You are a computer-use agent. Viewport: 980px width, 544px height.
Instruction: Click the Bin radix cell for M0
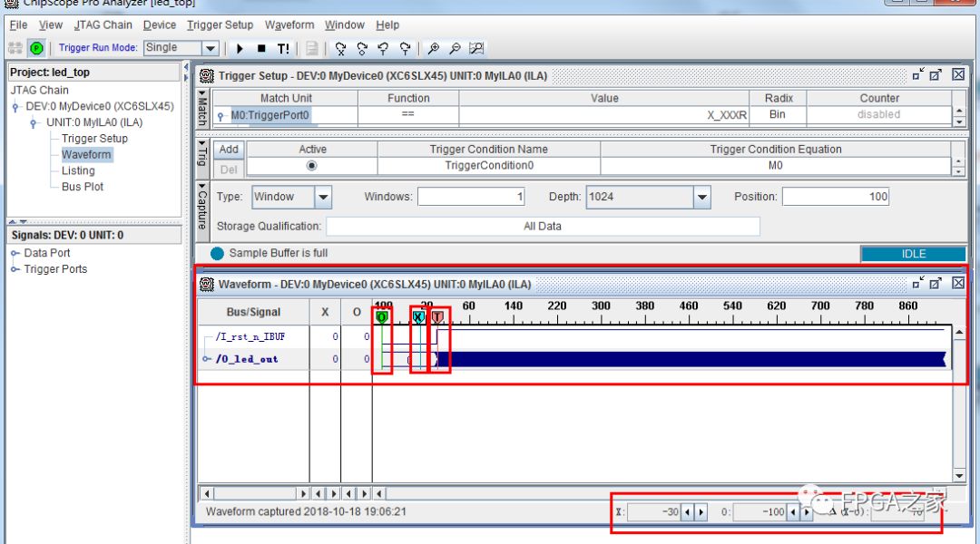[778, 115]
